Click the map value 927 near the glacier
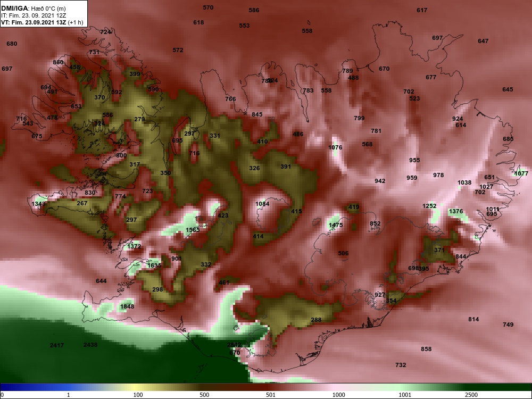 [380, 295]
